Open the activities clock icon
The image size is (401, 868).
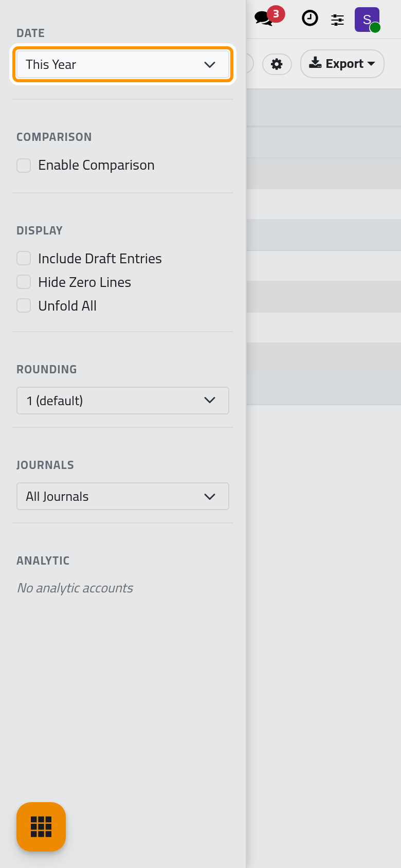tap(309, 19)
